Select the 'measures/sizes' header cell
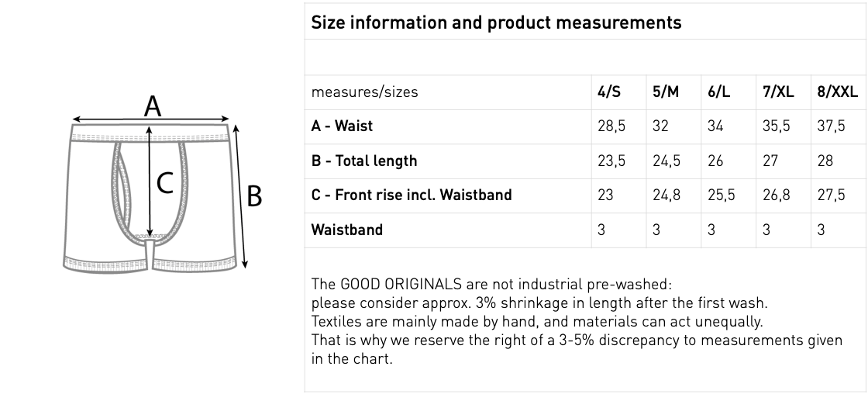This screenshot has height=394, width=868. (x=364, y=92)
